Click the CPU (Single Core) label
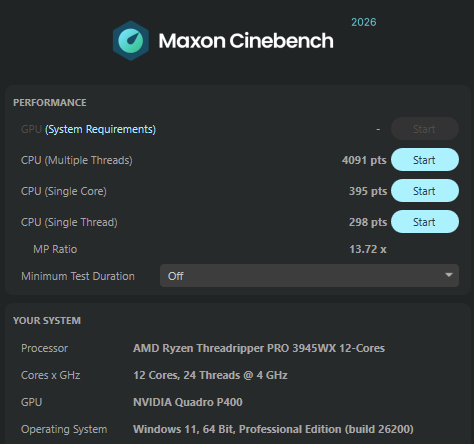Viewport: 474px width, 444px height. (x=64, y=191)
